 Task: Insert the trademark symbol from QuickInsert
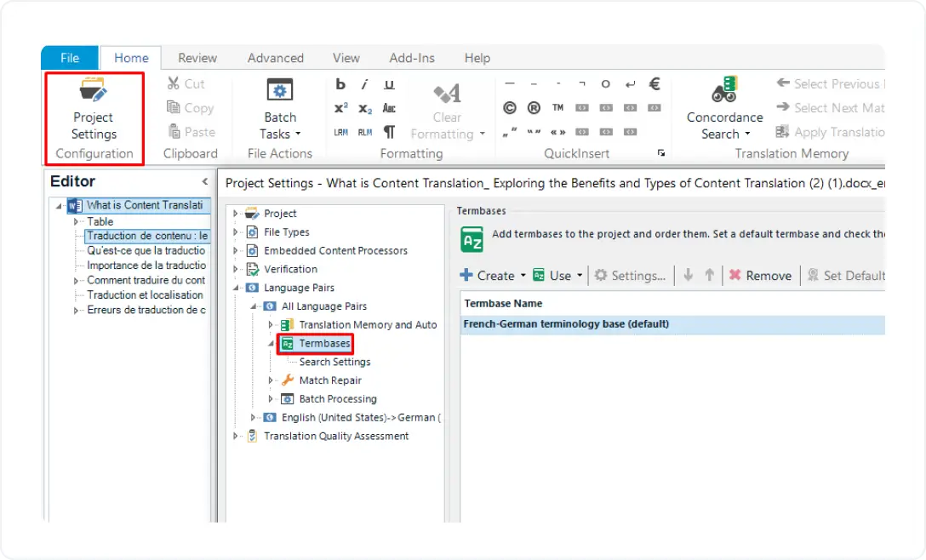(557, 106)
